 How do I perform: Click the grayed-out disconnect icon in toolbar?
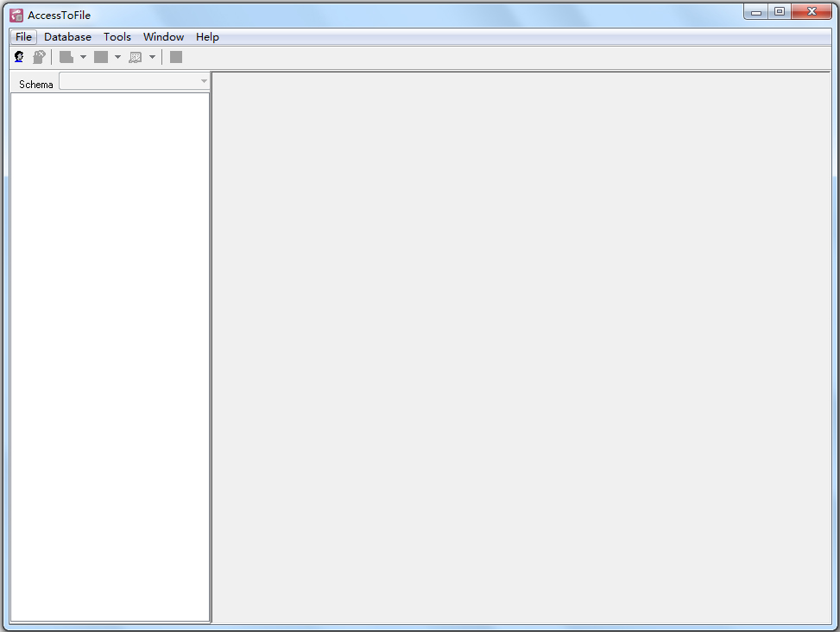tap(39, 57)
